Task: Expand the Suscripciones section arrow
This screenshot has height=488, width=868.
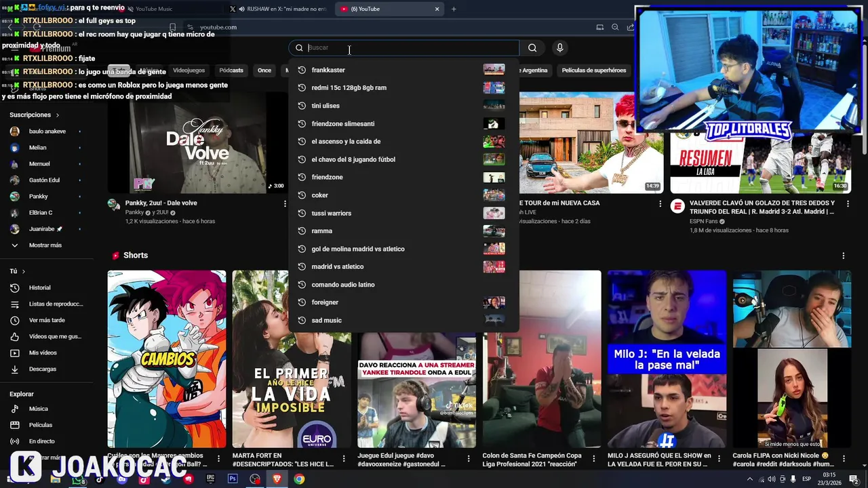Action: click(x=58, y=115)
